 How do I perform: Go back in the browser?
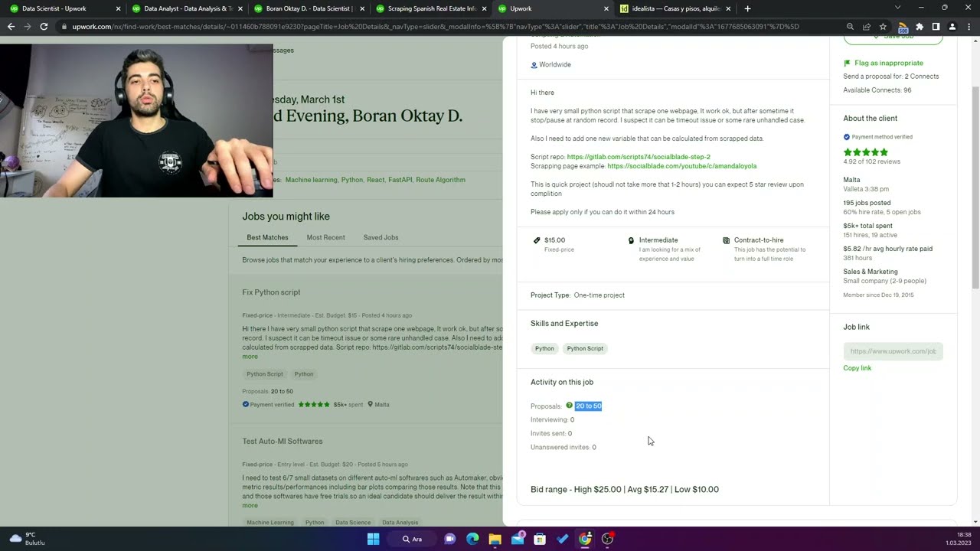click(11, 27)
